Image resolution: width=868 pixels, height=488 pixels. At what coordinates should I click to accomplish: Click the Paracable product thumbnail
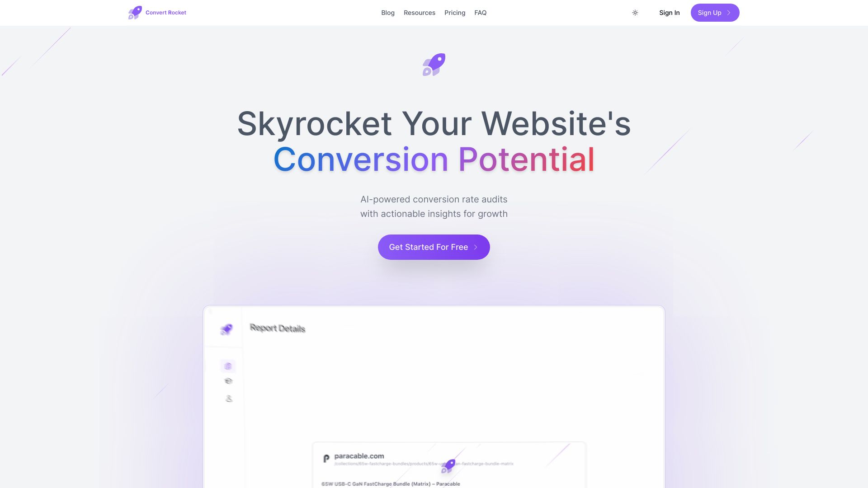(326, 459)
